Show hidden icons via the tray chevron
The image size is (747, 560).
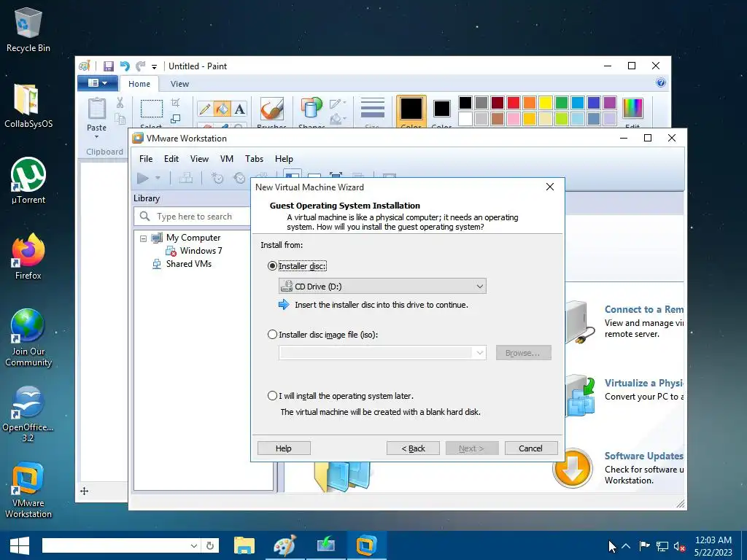[x=626, y=546]
